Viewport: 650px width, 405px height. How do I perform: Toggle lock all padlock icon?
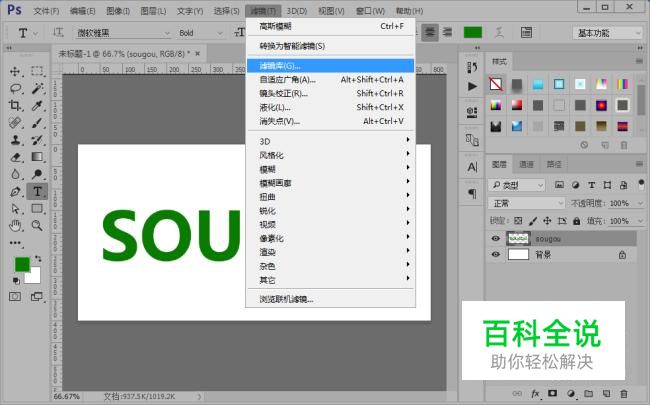click(x=576, y=221)
